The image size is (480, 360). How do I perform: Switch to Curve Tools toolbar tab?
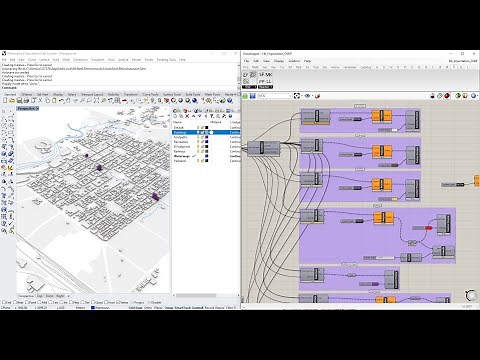click(x=150, y=94)
